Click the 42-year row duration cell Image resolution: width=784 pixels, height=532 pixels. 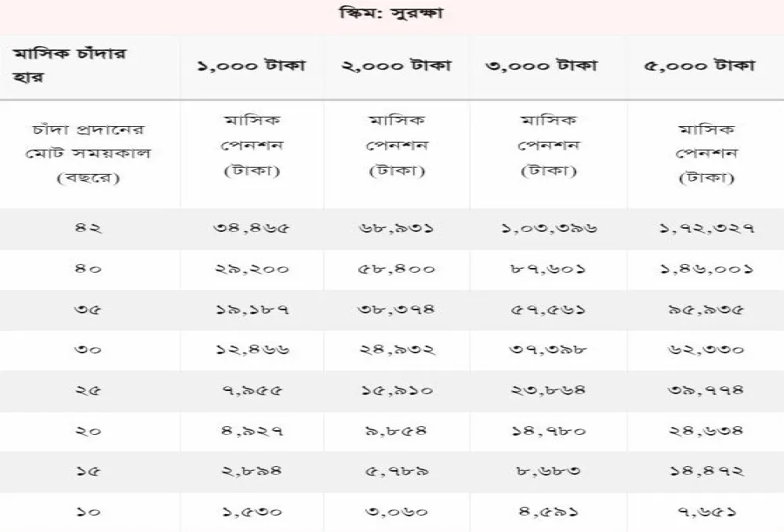pyautogui.click(x=88, y=228)
